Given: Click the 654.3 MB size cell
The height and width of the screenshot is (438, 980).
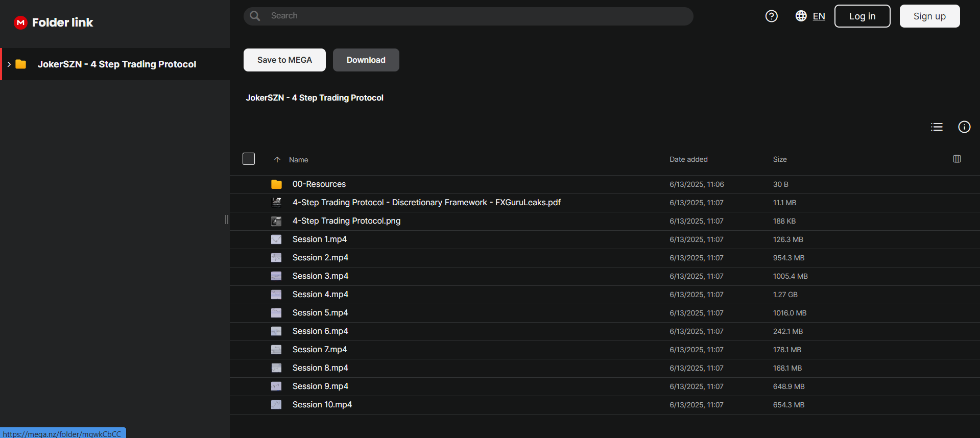Looking at the screenshot, I should pos(788,405).
